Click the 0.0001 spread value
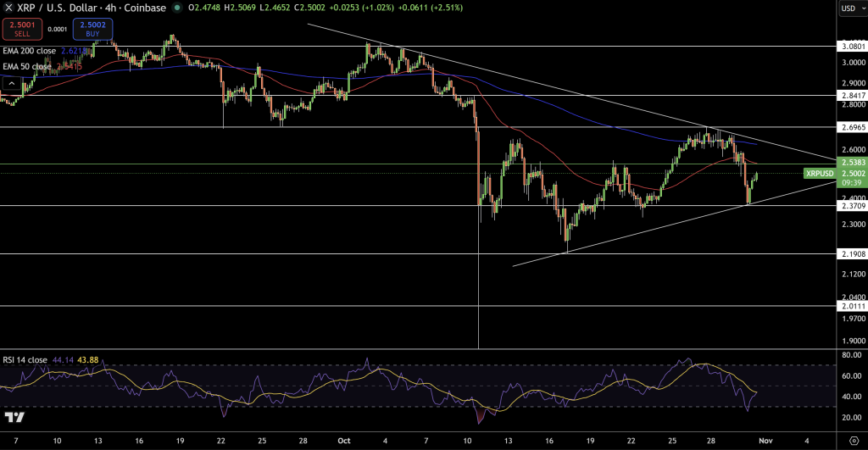 coord(58,30)
